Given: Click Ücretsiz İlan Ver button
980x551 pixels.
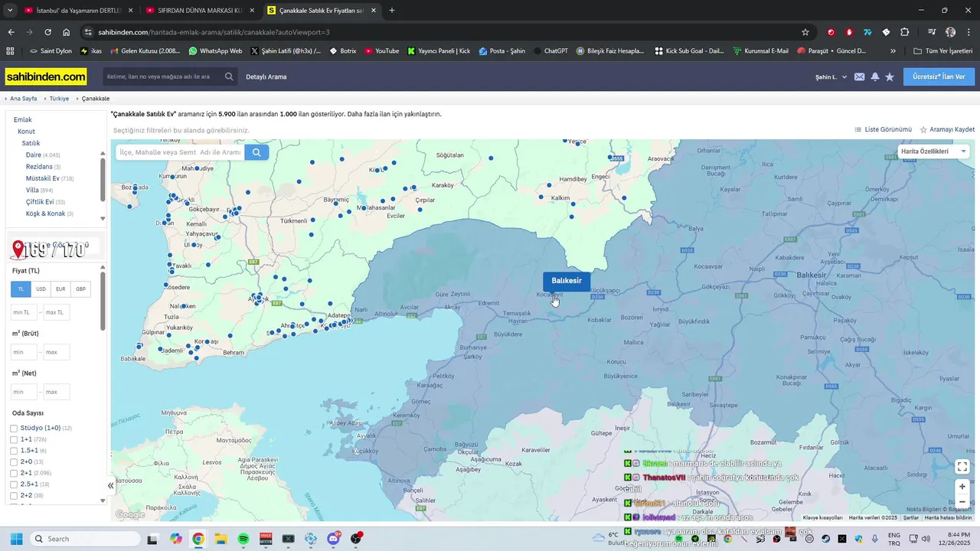Looking at the screenshot, I should tap(939, 77).
